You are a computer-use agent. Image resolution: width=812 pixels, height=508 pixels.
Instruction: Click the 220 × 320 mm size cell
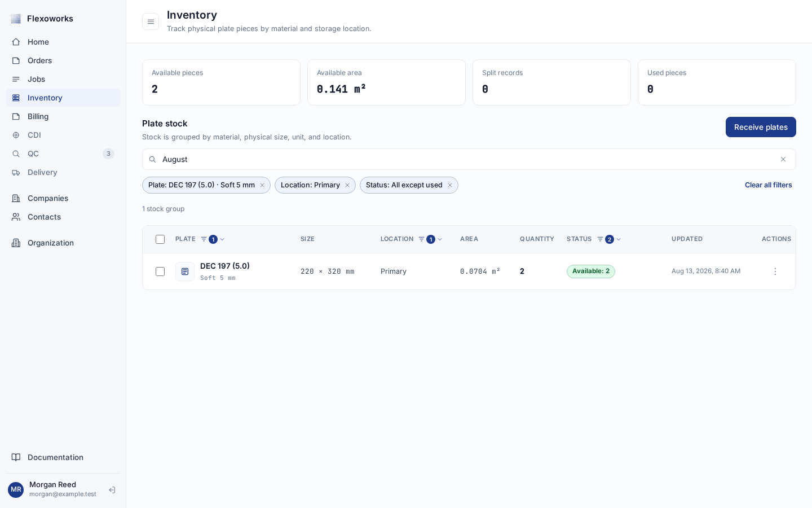coord(328,271)
